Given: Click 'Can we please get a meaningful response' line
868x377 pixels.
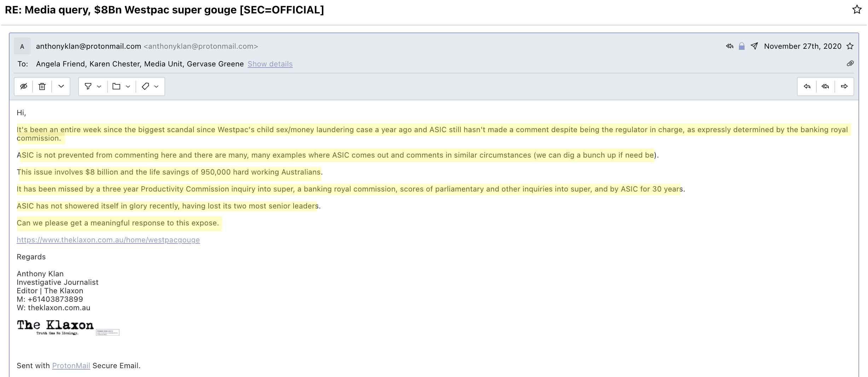Looking at the screenshot, I should (x=118, y=223).
